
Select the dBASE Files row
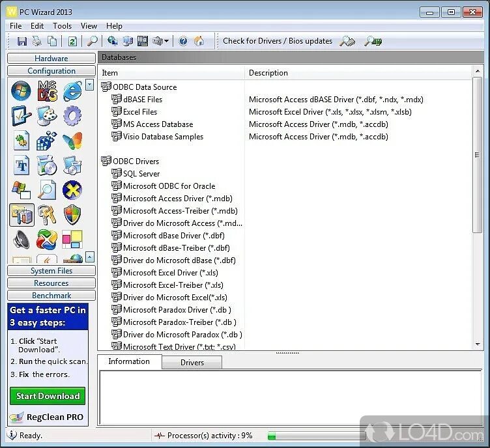(137, 100)
